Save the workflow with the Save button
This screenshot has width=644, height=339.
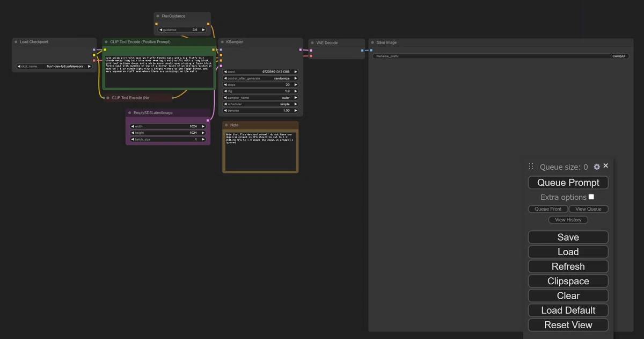(x=568, y=237)
